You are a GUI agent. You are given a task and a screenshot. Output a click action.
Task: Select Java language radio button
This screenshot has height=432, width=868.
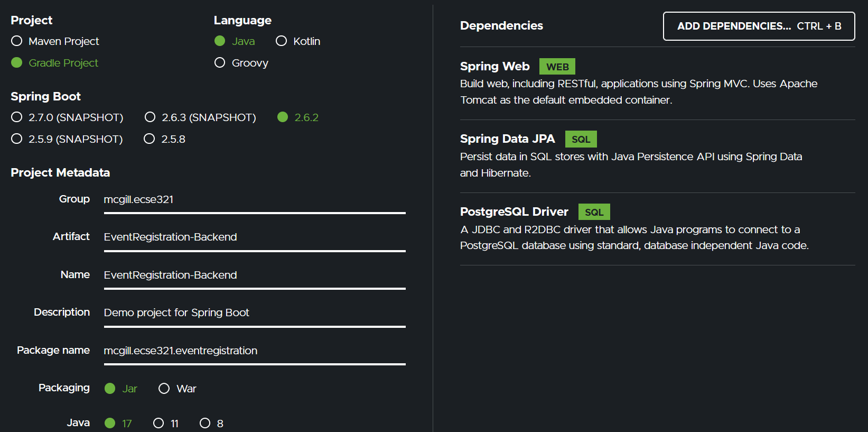coord(220,41)
